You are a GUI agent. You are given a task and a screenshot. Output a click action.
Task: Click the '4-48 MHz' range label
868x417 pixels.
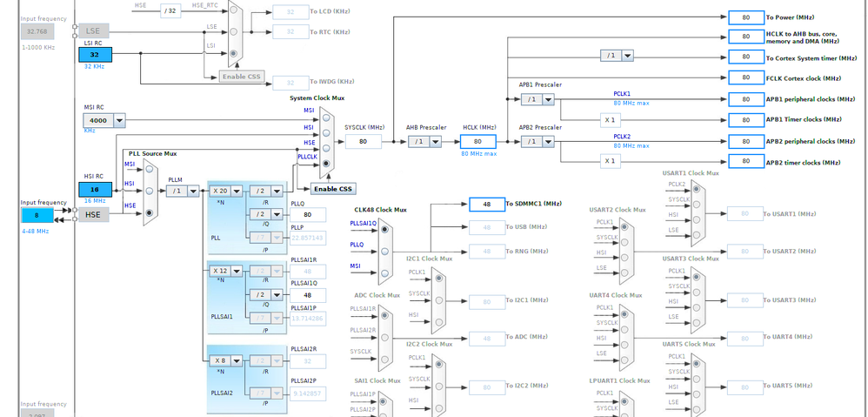click(x=36, y=231)
